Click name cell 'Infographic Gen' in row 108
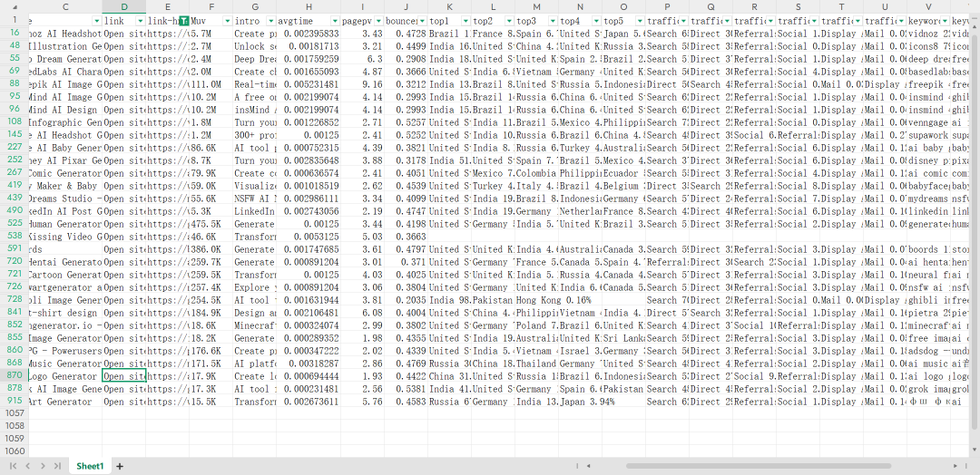The width and height of the screenshot is (980, 475). pos(65,122)
